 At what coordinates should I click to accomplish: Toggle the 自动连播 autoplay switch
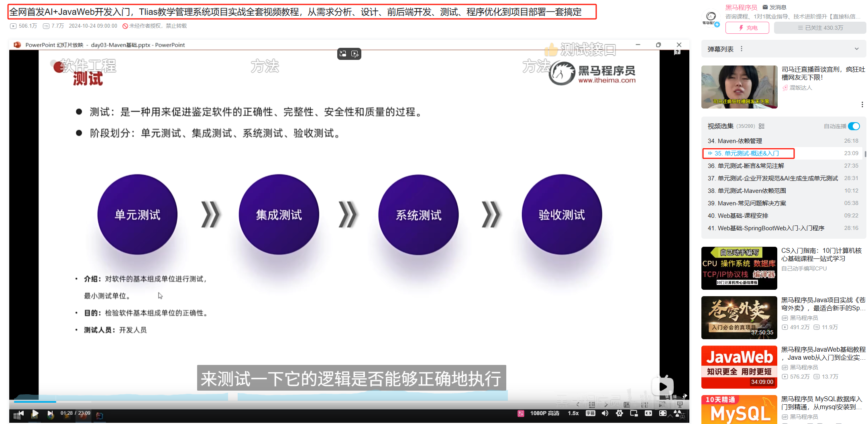(854, 126)
